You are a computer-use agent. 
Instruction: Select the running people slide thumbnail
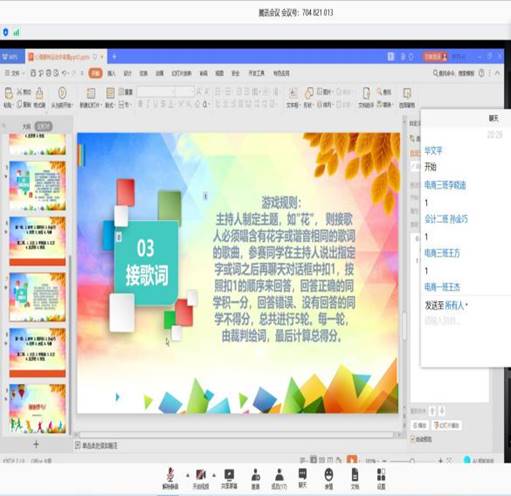pos(37,408)
